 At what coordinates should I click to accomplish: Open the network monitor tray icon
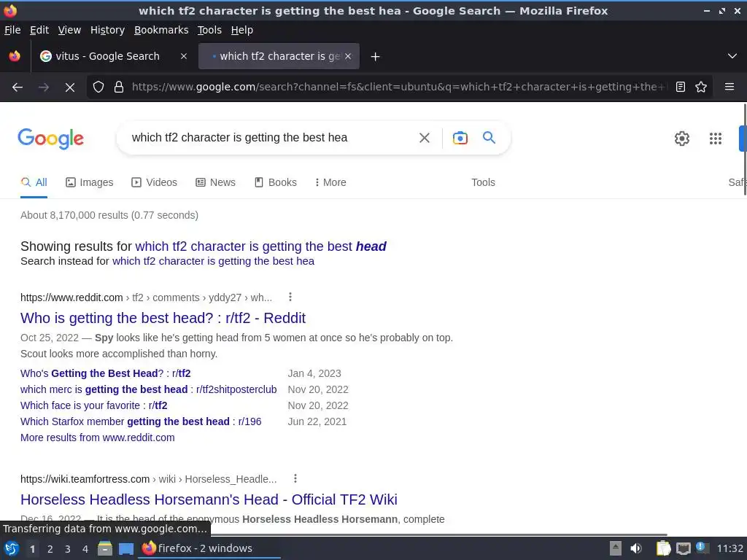(683, 548)
